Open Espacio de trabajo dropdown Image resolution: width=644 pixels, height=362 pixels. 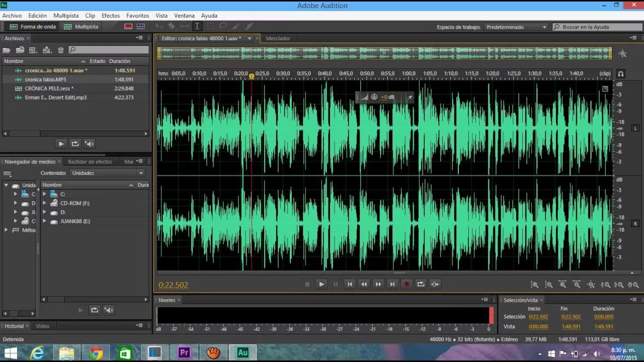(x=517, y=27)
